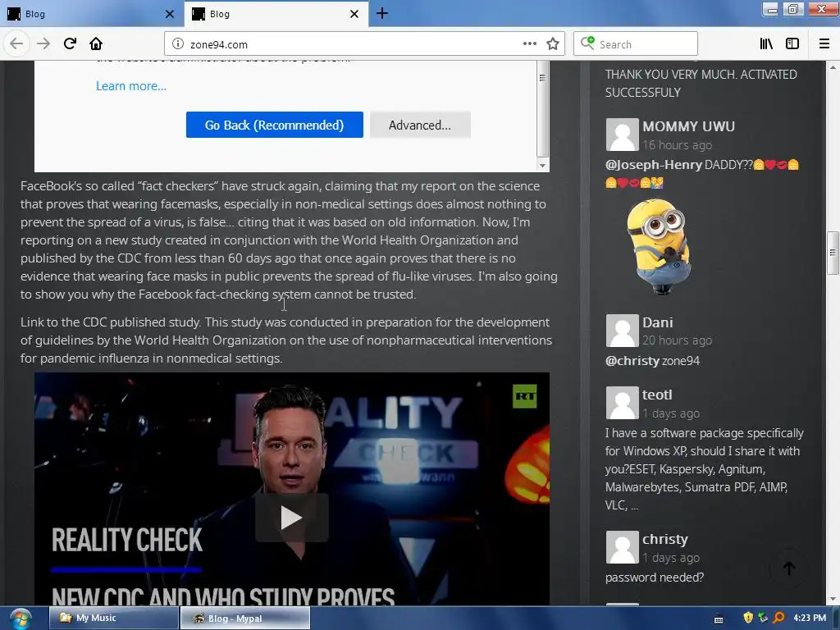Open teotl user name link
The width and height of the screenshot is (840, 630).
point(657,395)
